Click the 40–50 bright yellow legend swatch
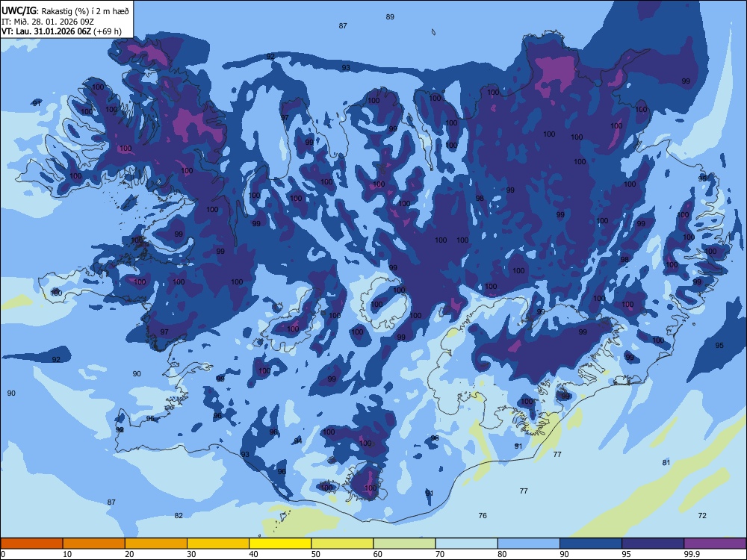Image resolution: width=747 pixels, height=560 pixels. tap(280, 544)
